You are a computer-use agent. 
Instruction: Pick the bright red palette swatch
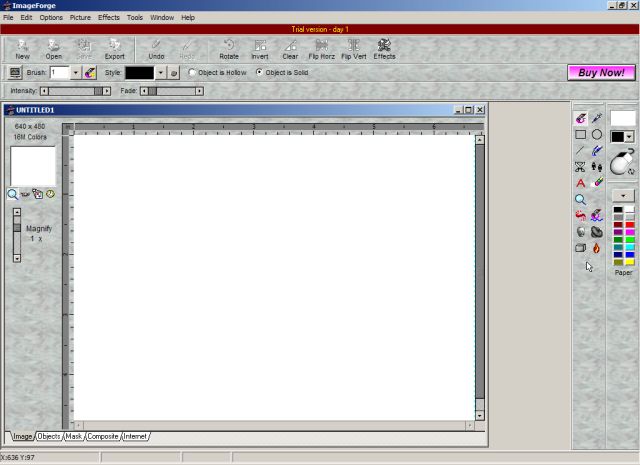[x=630, y=225]
